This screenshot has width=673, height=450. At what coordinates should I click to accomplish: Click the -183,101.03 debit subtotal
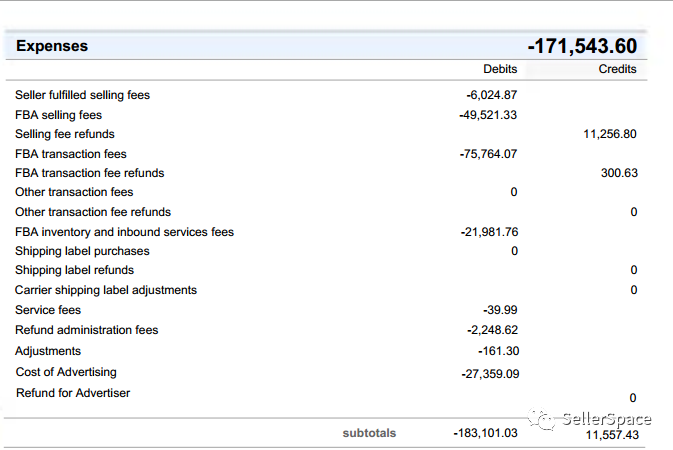pyautogui.click(x=485, y=433)
